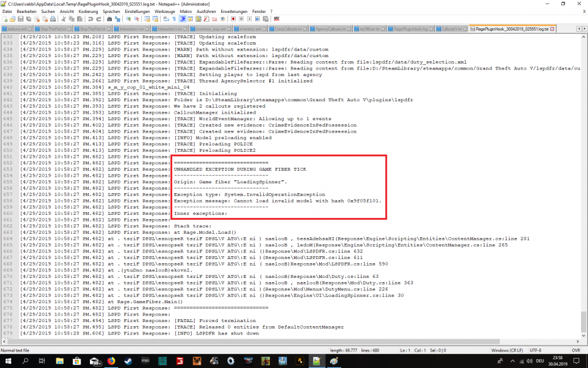
Task: Save the recorded macro icon
Action: (x=266, y=19)
